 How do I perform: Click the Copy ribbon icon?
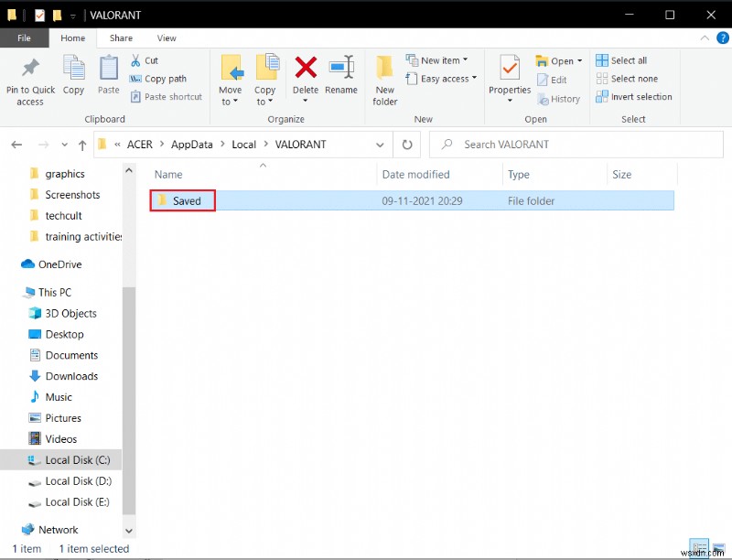73,75
